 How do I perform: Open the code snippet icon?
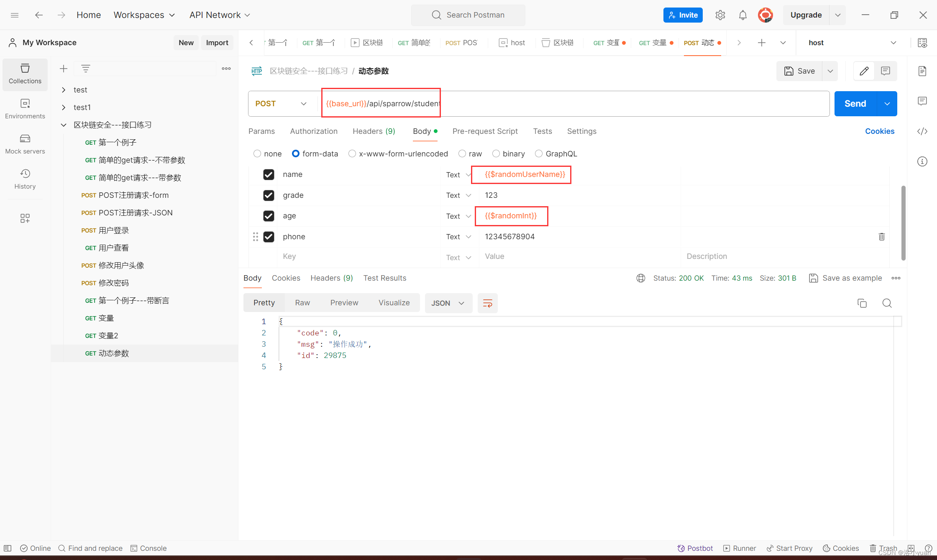(x=922, y=131)
